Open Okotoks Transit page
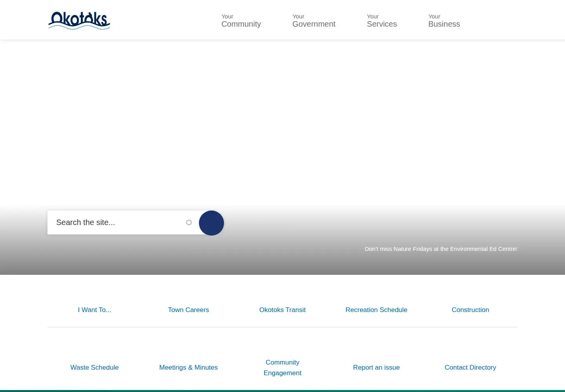Screen dimensions: 565x392 [x=282, y=310]
